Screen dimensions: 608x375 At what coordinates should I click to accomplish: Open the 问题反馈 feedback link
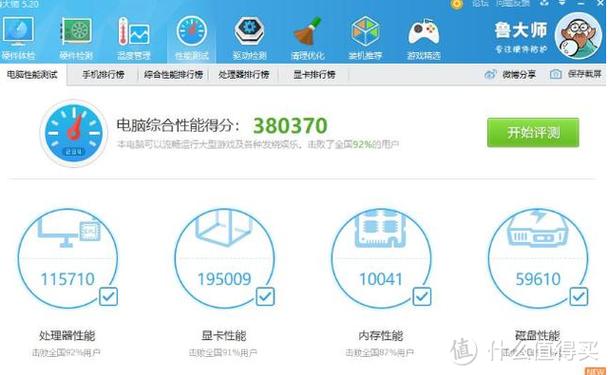click(512, 3)
